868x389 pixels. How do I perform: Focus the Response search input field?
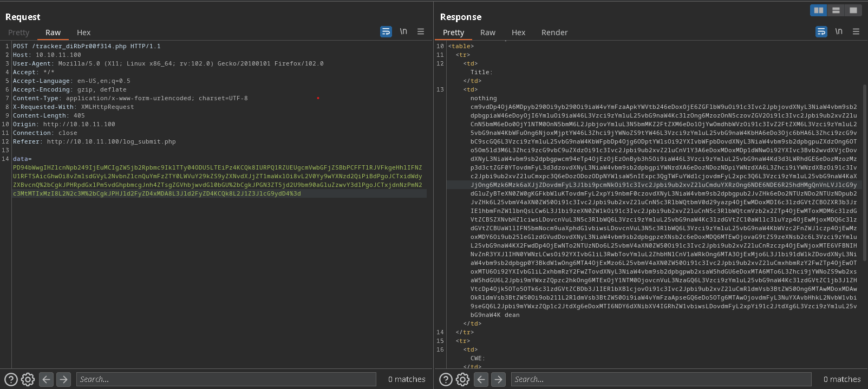pyautogui.click(x=661, y=379)
